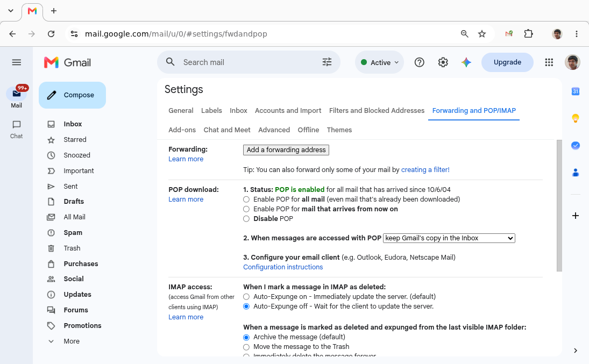
Task: Open the Snoozed folder
Action: click(76, 155)
